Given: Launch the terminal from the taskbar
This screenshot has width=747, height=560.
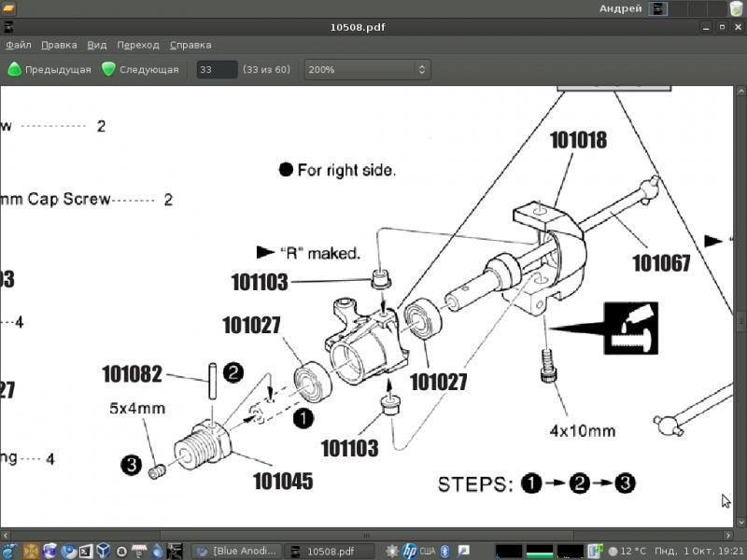Looking at the screenshot, I should pos(85,551).
